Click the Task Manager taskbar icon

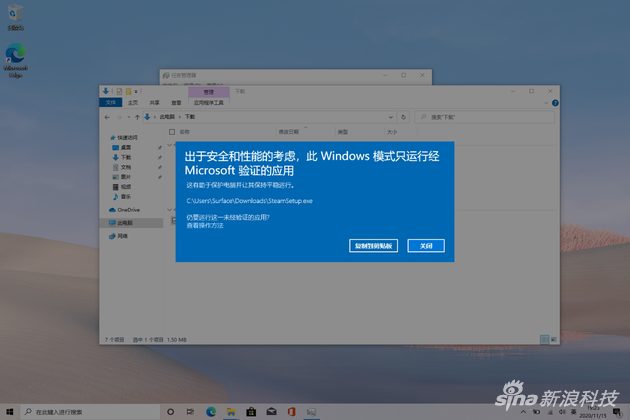tap(311, 412)
